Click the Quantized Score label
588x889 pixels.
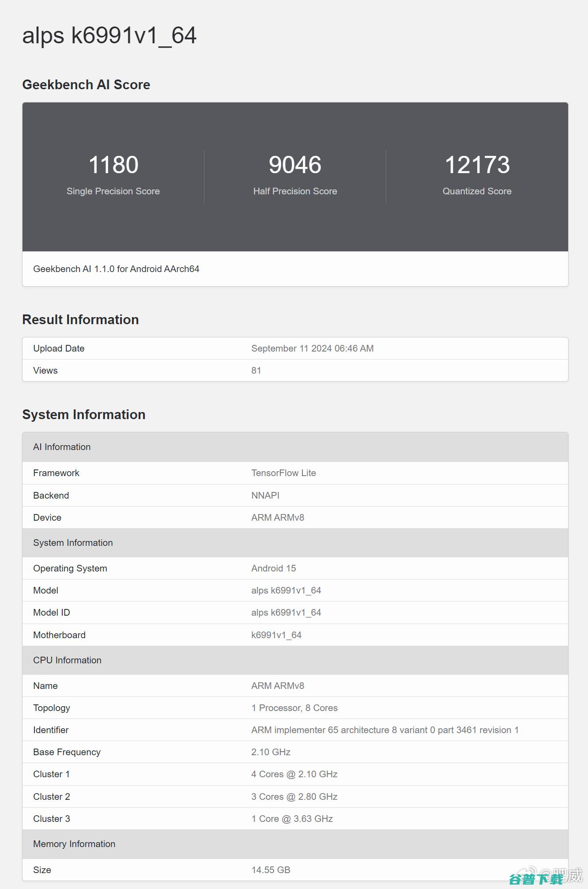pyautogui.click(x=477, y=191)
